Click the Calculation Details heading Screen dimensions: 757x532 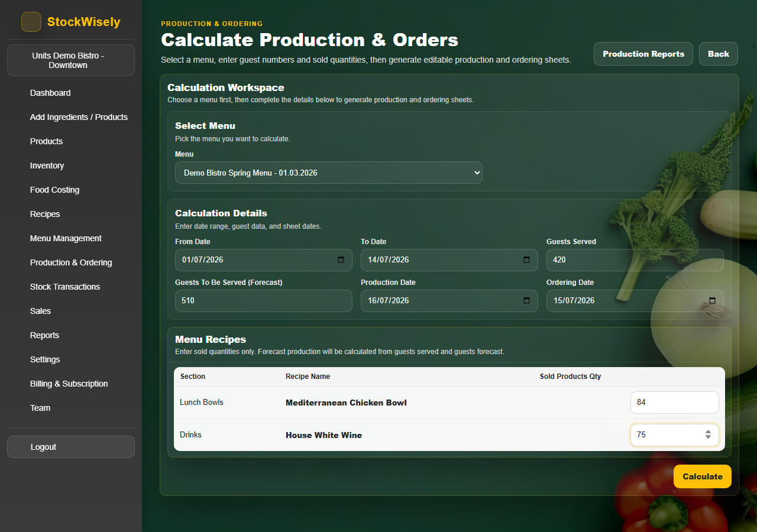(221, 213)
